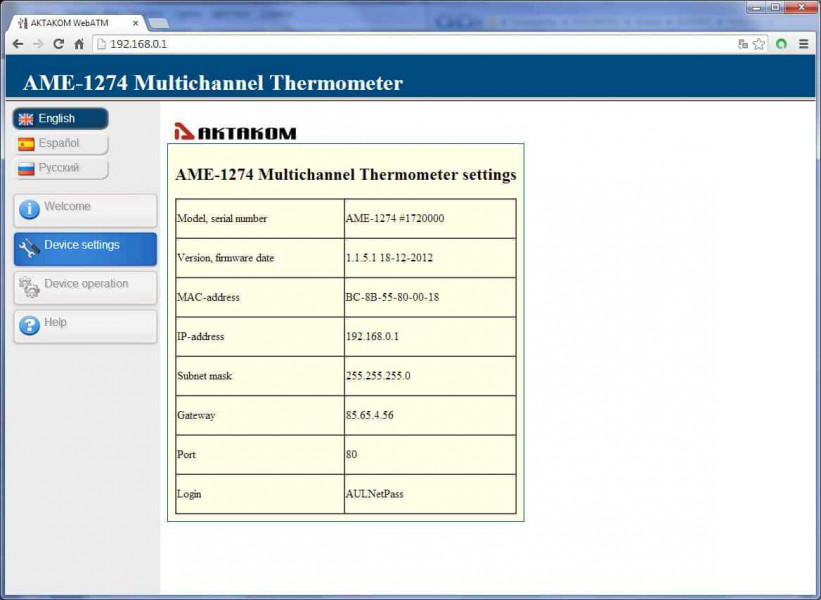Screen dimensions: 821x600
Task: Minimize the browser window
Action: point(756,7)
